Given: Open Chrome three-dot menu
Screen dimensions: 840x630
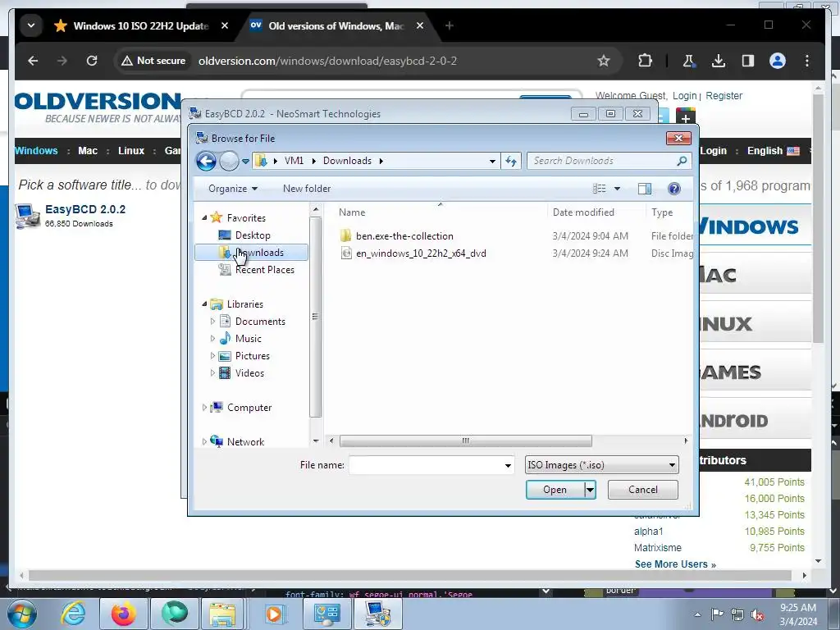Looking at the screenshot, I should (807, 61).
